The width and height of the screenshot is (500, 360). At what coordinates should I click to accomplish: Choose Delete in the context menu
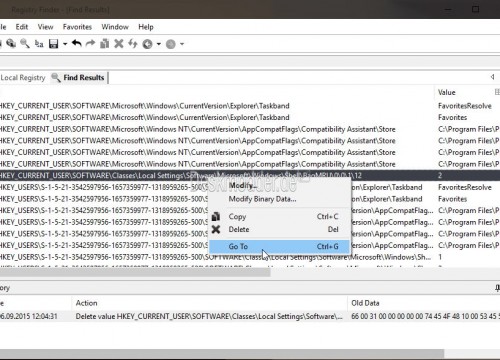tap(279, 229)
